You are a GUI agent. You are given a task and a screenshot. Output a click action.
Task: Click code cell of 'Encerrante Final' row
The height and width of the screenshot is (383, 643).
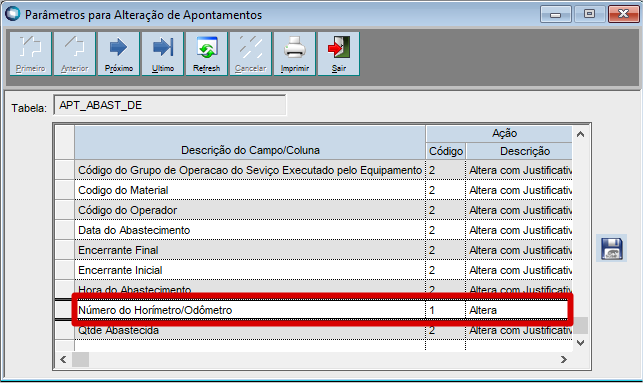click(x=446, y=251)
